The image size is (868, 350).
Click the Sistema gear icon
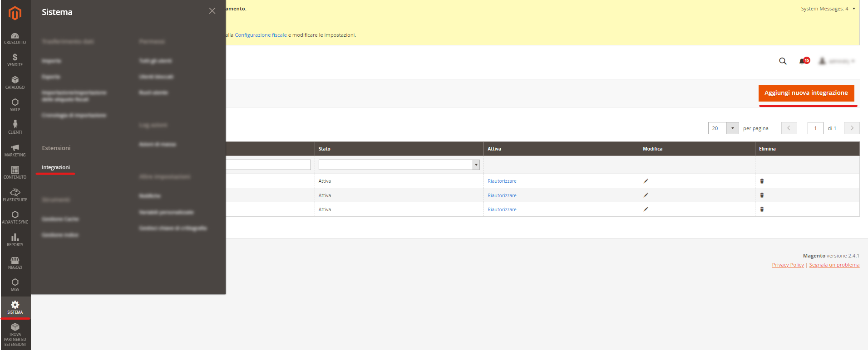[15, 305]
